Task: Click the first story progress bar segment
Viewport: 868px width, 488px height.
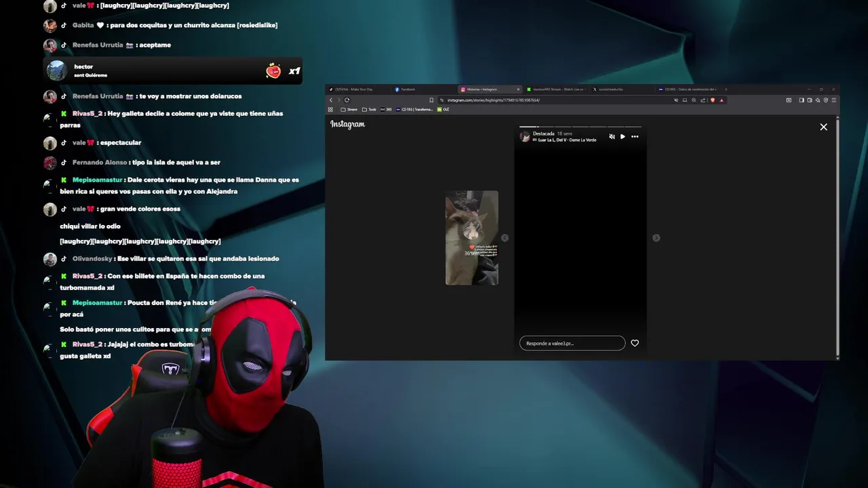Action: [528, 126]
